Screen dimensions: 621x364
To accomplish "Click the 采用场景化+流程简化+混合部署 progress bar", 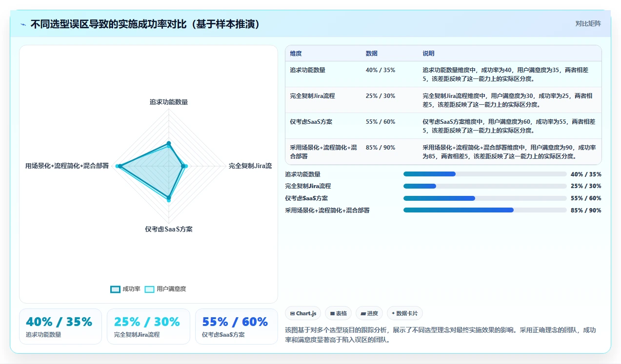I will (485, 210).
